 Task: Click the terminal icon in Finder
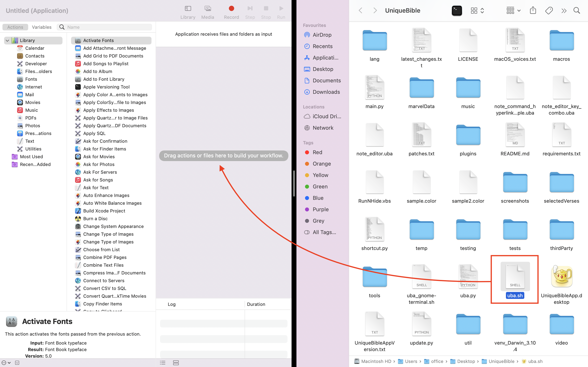click(456, 11)
